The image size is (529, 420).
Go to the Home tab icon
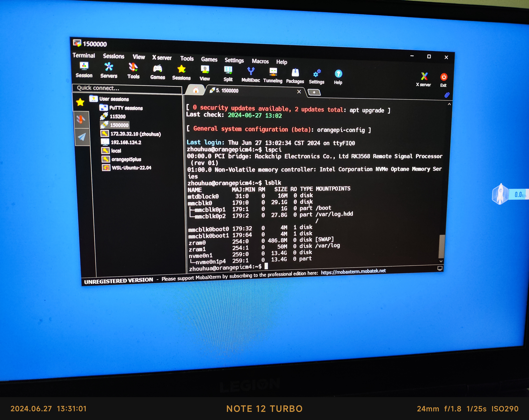click(x=196, y=90)
